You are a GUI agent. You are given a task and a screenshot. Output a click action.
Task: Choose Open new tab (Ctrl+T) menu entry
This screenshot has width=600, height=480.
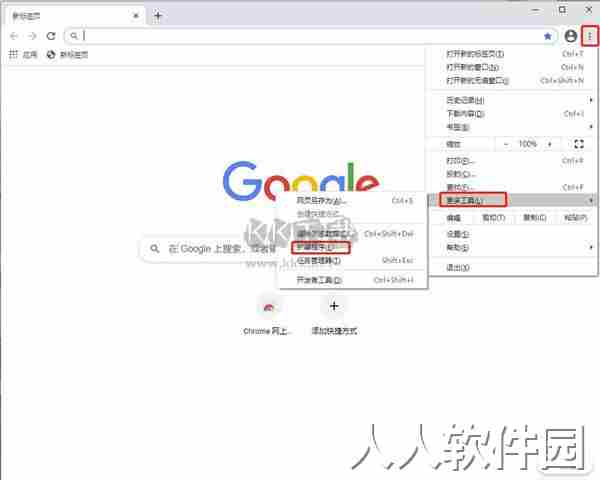513,54
